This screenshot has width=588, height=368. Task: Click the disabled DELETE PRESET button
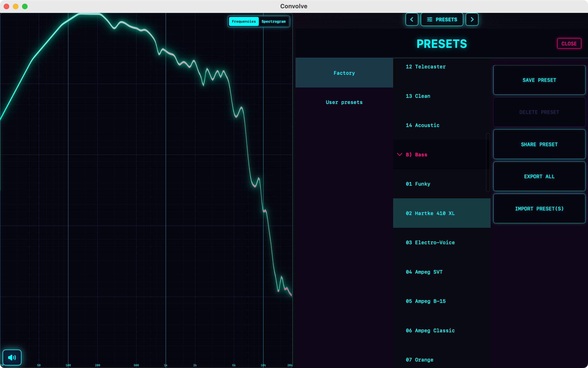(539, 112)
